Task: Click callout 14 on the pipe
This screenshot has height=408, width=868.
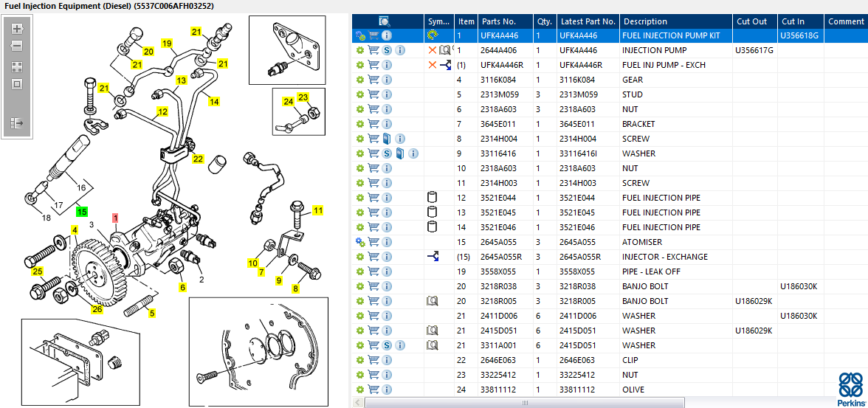Action: tap(214, 101)
